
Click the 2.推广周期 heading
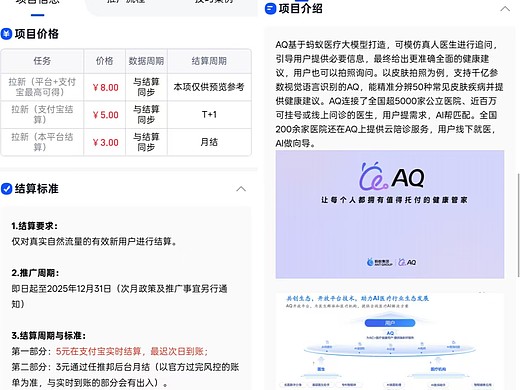(35, 273)
